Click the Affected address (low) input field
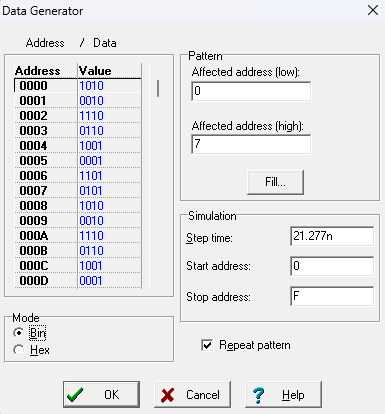This screenshot has height=414, width=385. 251,91
